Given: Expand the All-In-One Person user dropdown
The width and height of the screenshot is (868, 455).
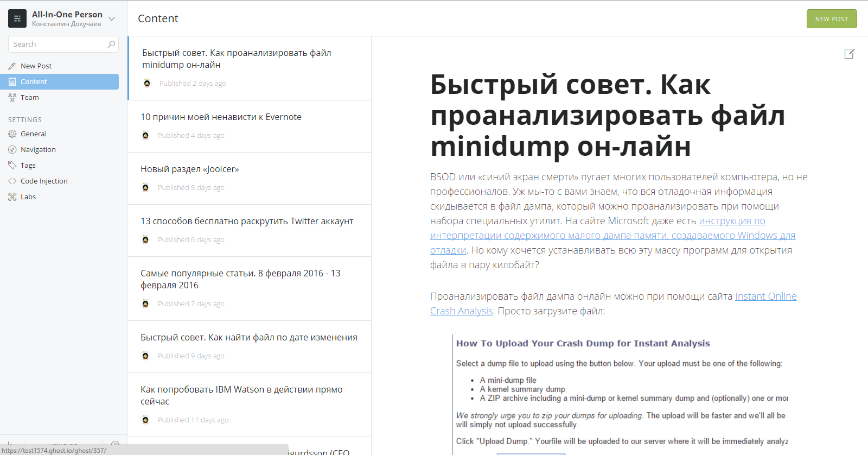Looking at the screenshot, I should point(112,19).
